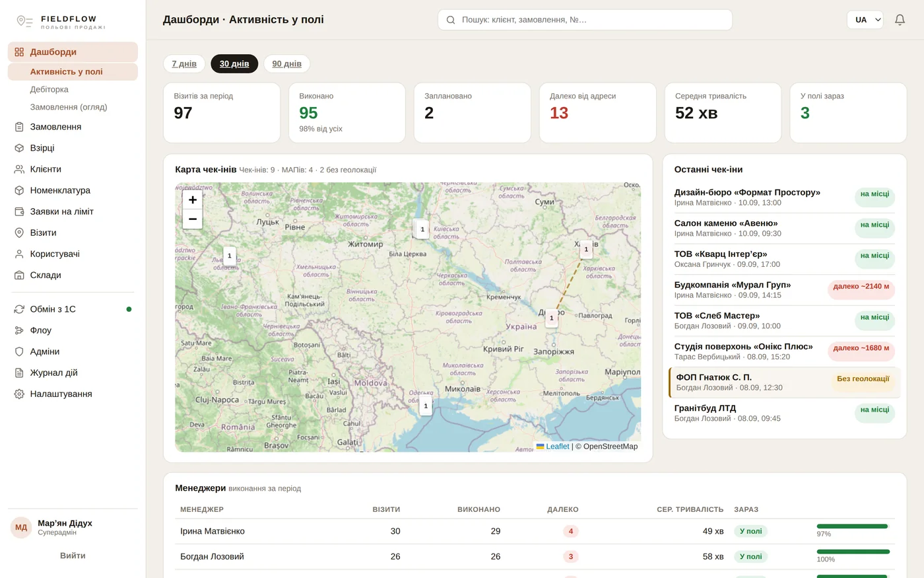Viewport: 924px width, 578px height.
Task: Click check-in ТОВ «Слеб Мастер»
Action: (784, 321)
